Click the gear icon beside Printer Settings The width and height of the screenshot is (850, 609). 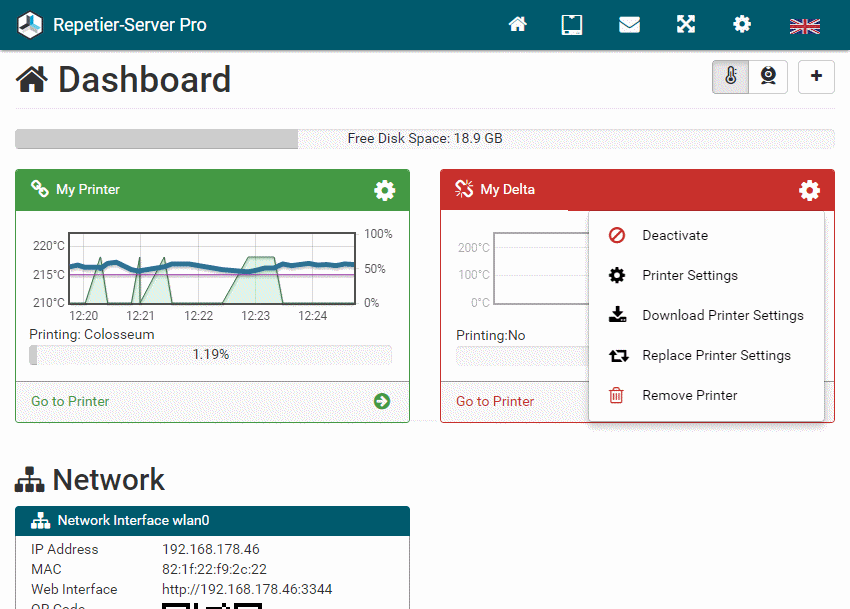[x=617, y=275]
